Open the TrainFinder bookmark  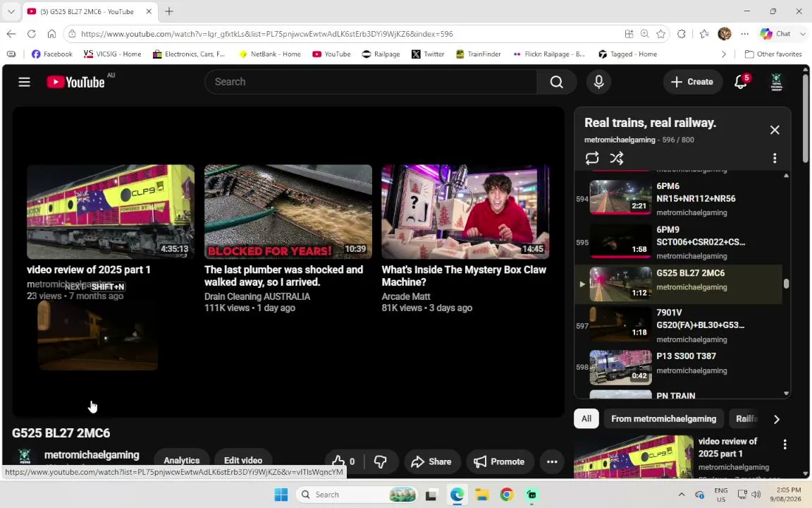478,54
